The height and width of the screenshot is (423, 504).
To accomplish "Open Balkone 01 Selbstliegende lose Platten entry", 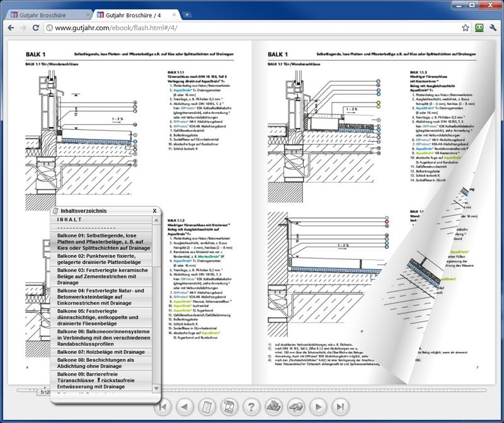I will tap(101, 242).
